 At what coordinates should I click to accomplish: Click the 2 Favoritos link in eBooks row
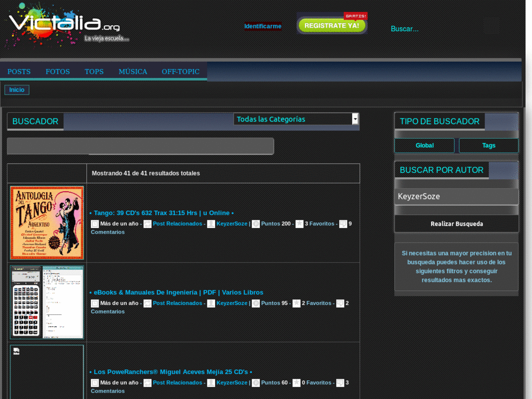tap(316, 303)
